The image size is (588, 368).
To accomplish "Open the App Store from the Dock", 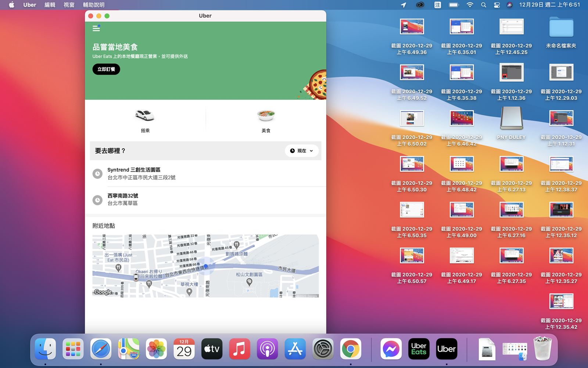I will [x=295, y=349].
